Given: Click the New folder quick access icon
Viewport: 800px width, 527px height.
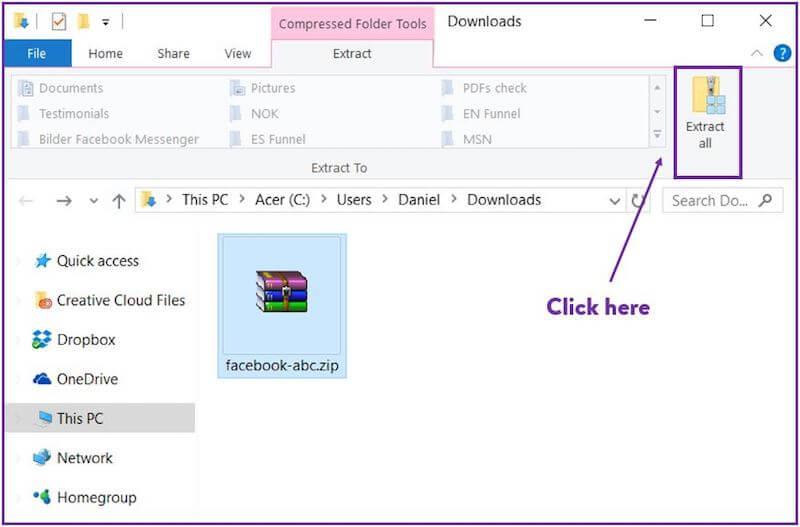Looking at the screenshot, I should pos(83,21).
